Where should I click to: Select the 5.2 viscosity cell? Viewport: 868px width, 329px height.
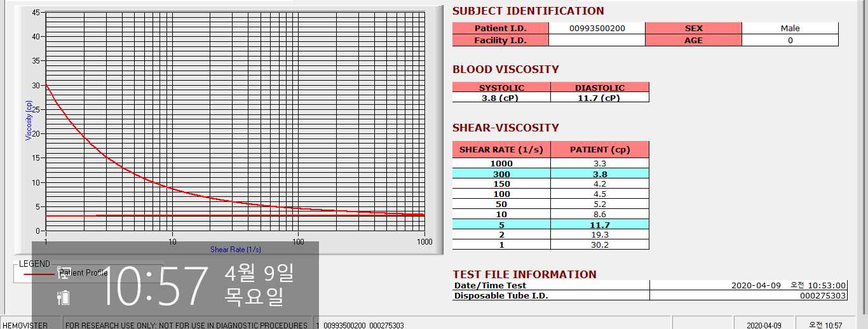pos(600,204)
